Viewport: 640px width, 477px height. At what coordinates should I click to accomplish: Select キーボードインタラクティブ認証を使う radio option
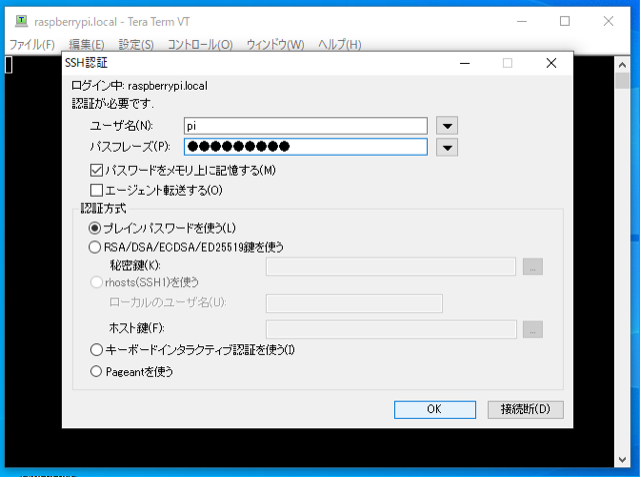(x=96, y=350)
